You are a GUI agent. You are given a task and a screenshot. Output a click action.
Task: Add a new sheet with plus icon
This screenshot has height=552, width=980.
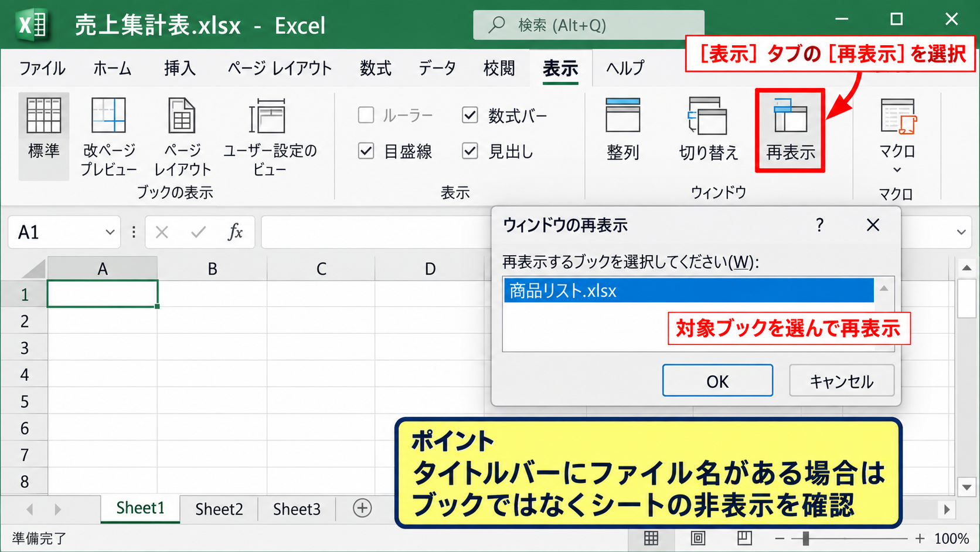[x=362, y=508]
